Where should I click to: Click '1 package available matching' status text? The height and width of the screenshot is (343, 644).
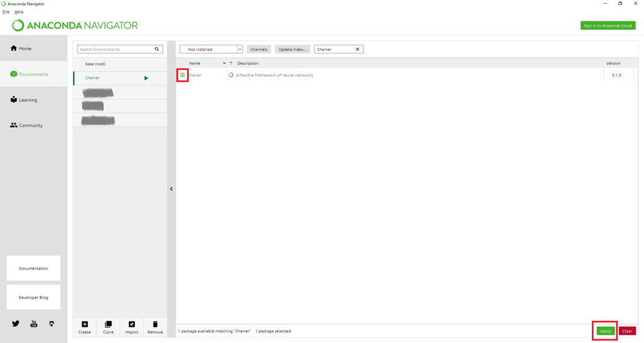(214, 331)
